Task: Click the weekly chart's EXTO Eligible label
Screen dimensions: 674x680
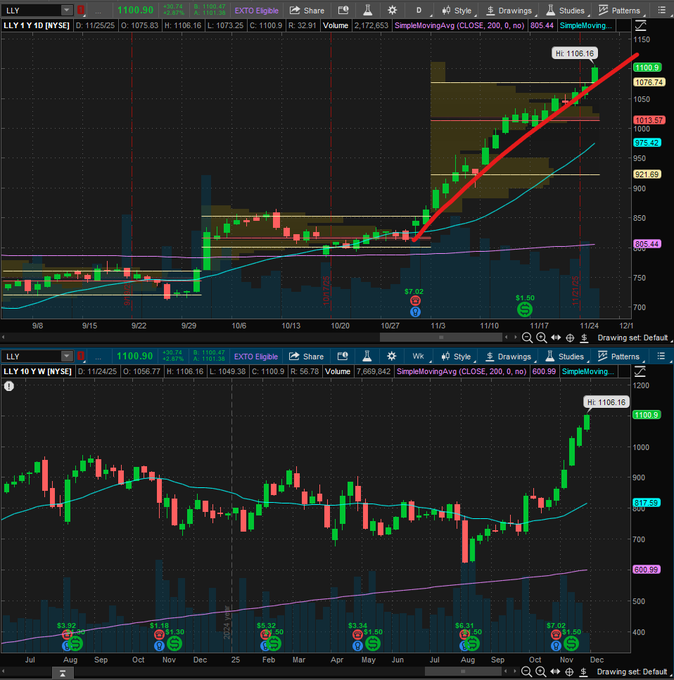Action: point(256,356)
